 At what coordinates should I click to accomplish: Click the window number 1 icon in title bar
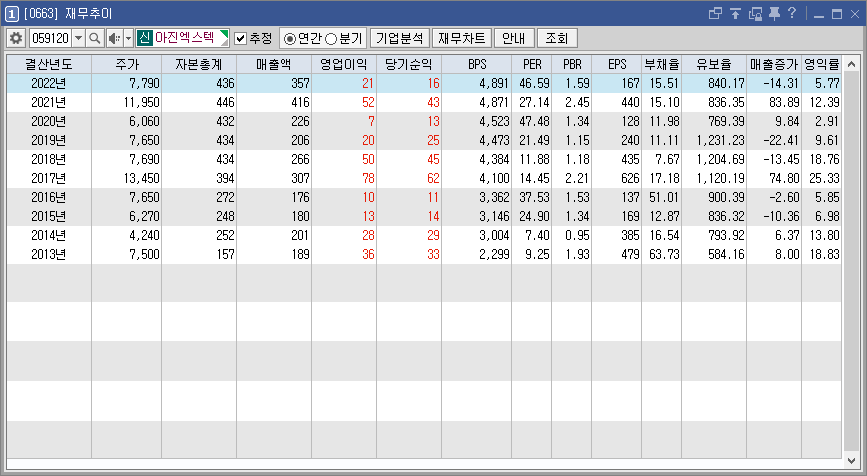click(12, 14)
